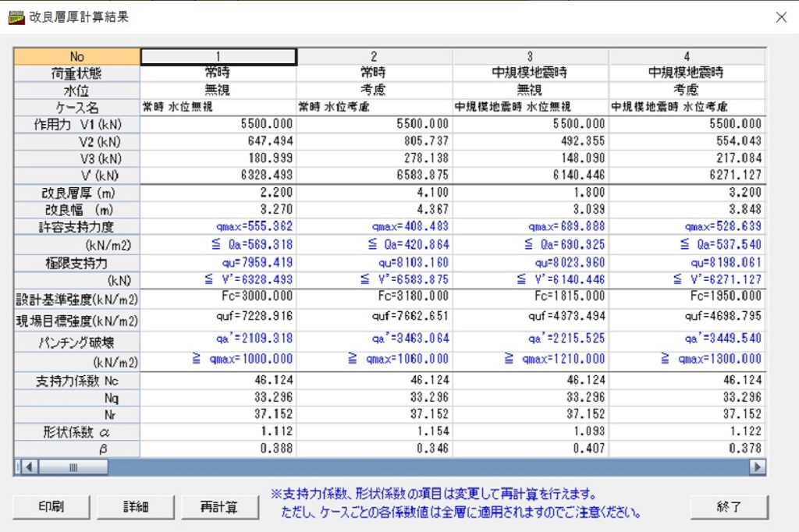Click Nr coefficient 37.152 in column 3
Image resolution: width=799 pixels, height=532 pixels.
pos(530,413)
